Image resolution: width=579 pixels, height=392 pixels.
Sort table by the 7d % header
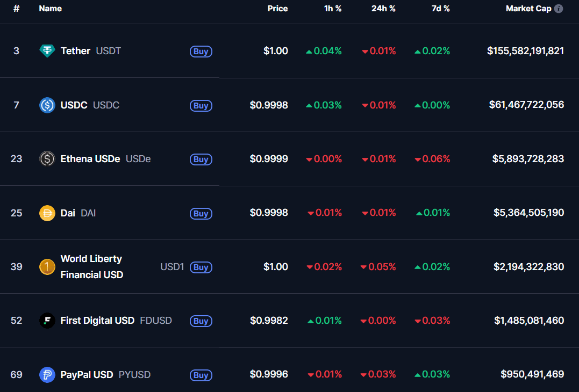pos(440,9)
